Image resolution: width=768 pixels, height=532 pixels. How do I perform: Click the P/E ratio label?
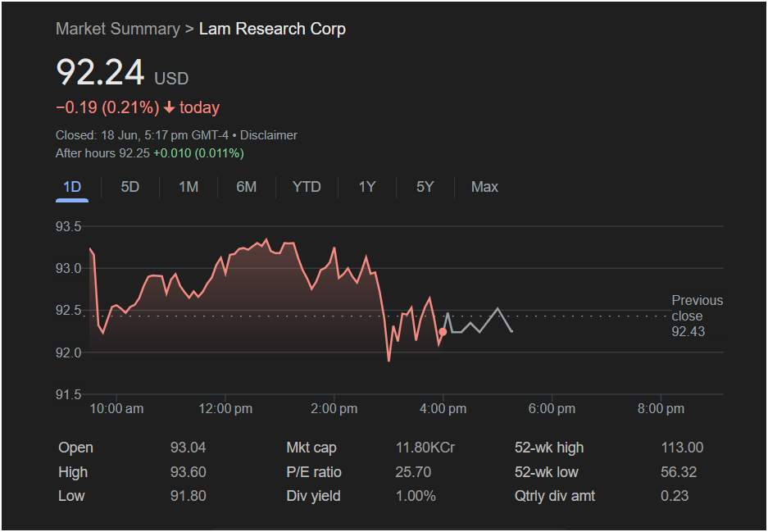314,472
